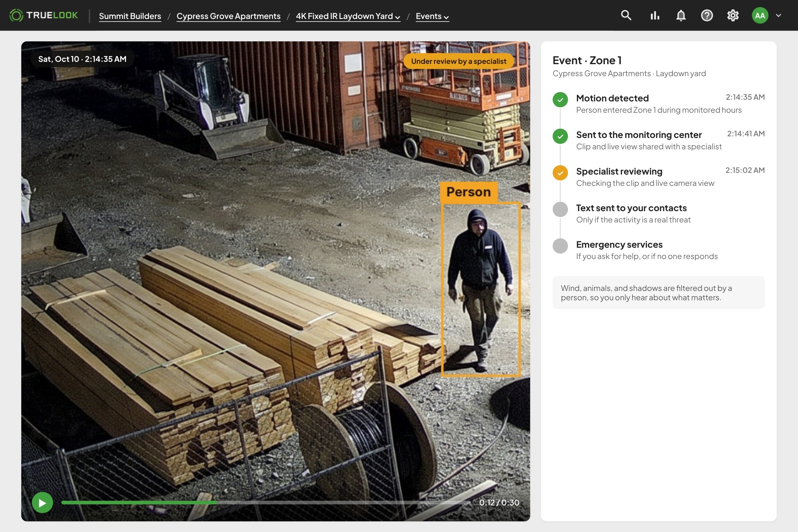Viewport: 798px width, 532px height.
Task: Go to Cypress Grove Apartments breadcrumb
Action: coord(228,16)
